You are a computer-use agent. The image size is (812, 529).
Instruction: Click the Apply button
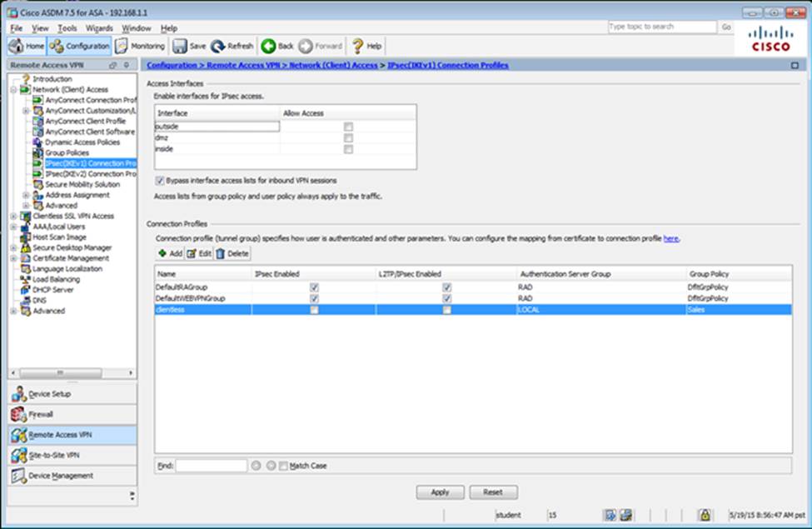(x=440, y=492)
